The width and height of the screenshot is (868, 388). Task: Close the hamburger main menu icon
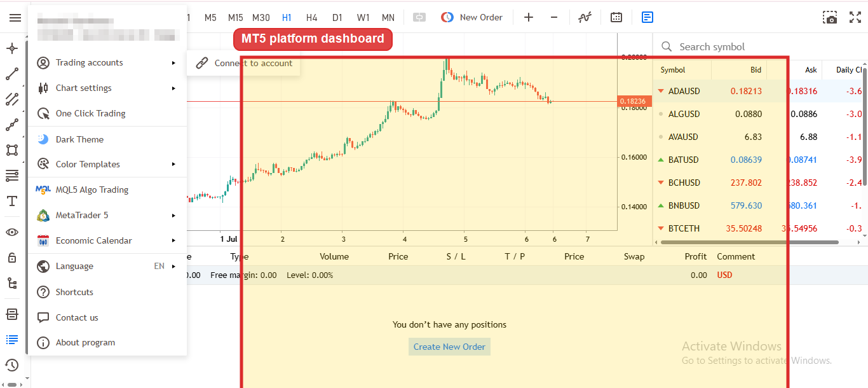pos(15,18)
